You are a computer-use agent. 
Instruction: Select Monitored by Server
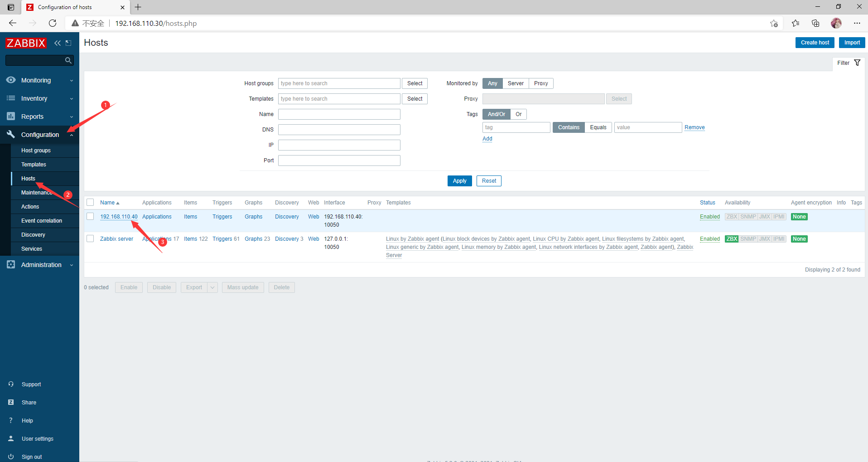tap(516, 83)
